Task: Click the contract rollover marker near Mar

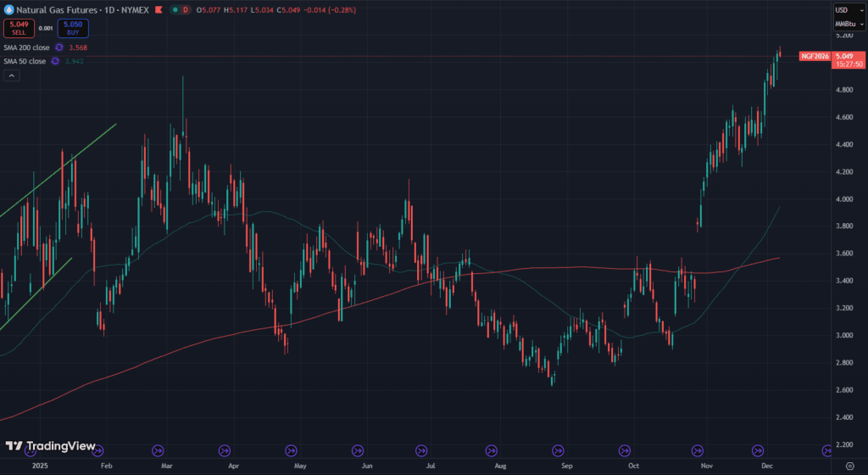Action: (158, 450)
